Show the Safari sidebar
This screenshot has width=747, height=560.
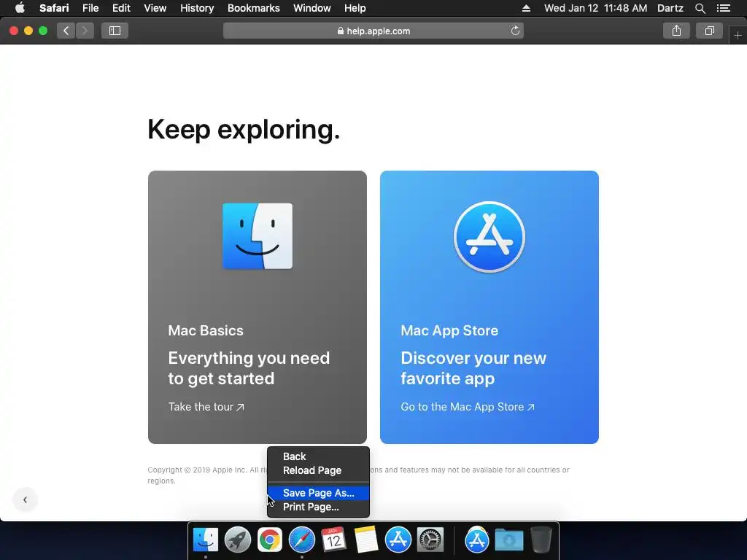pyautogui.click(x=115, y=31)
